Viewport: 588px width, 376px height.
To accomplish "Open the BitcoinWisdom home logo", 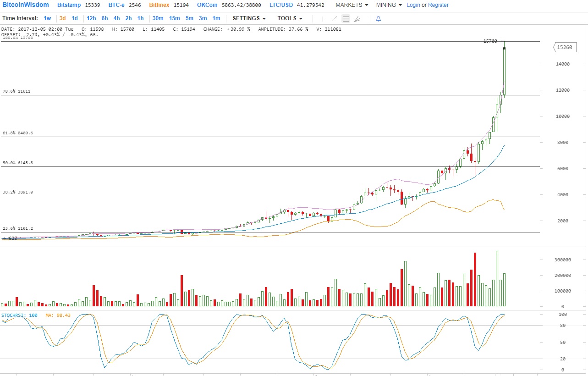I will pyautogui.click(x=26, y=5).
